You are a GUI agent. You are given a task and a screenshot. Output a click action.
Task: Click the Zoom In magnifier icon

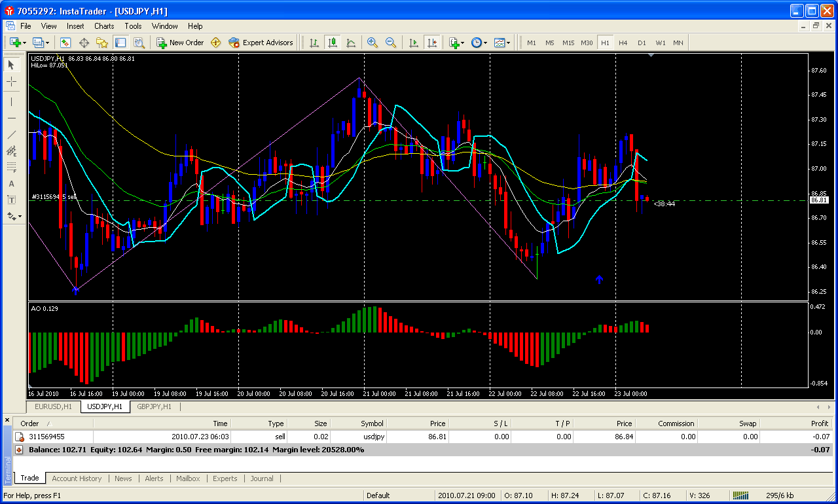[373, 43]
